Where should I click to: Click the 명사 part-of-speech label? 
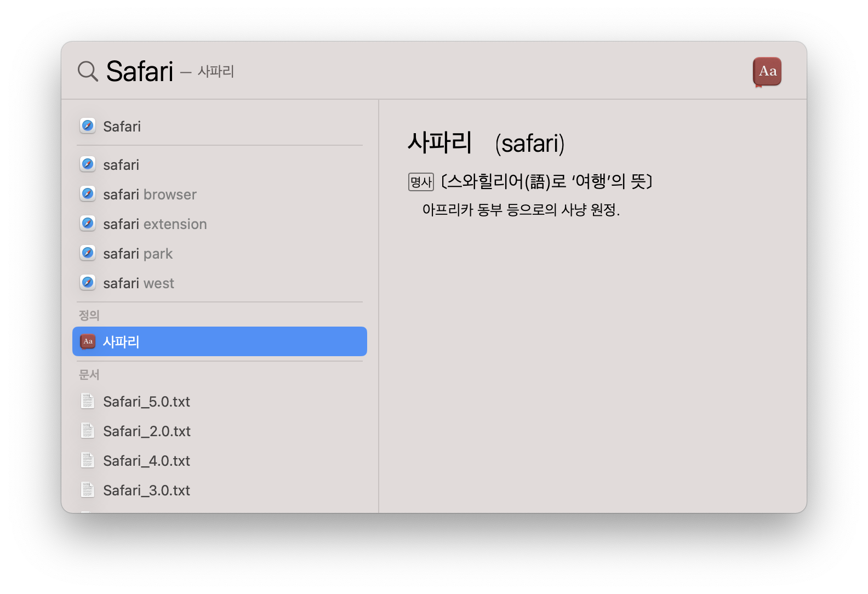[421, 182]
